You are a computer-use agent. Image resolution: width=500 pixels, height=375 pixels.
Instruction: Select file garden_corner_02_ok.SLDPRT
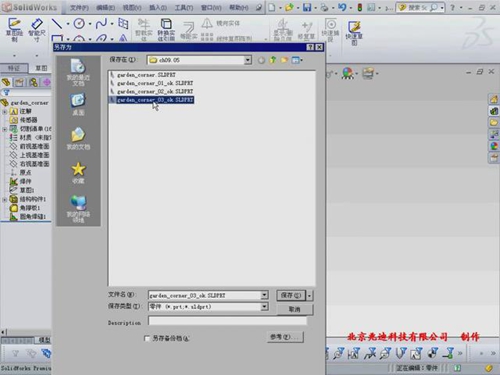click(151, 91)
